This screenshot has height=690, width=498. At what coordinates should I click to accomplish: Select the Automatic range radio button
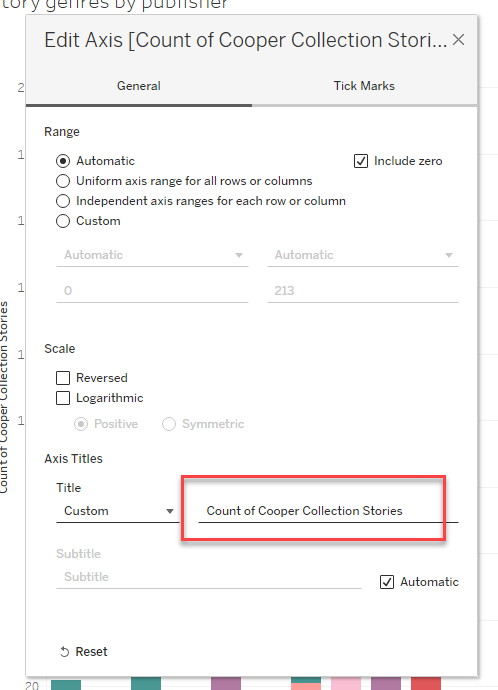coord(63,161)
